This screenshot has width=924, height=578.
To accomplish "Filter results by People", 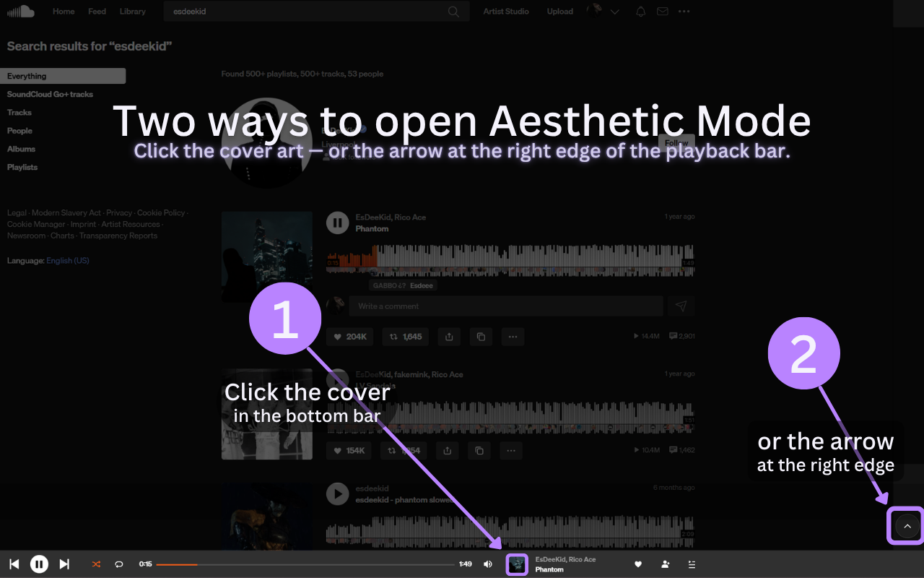I will 19,131.
